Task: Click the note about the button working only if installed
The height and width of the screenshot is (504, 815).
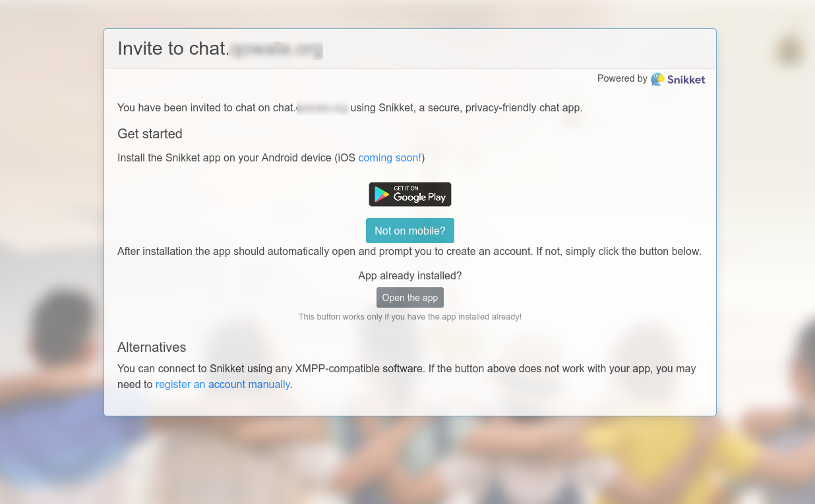Action: (x=410, y=317)
